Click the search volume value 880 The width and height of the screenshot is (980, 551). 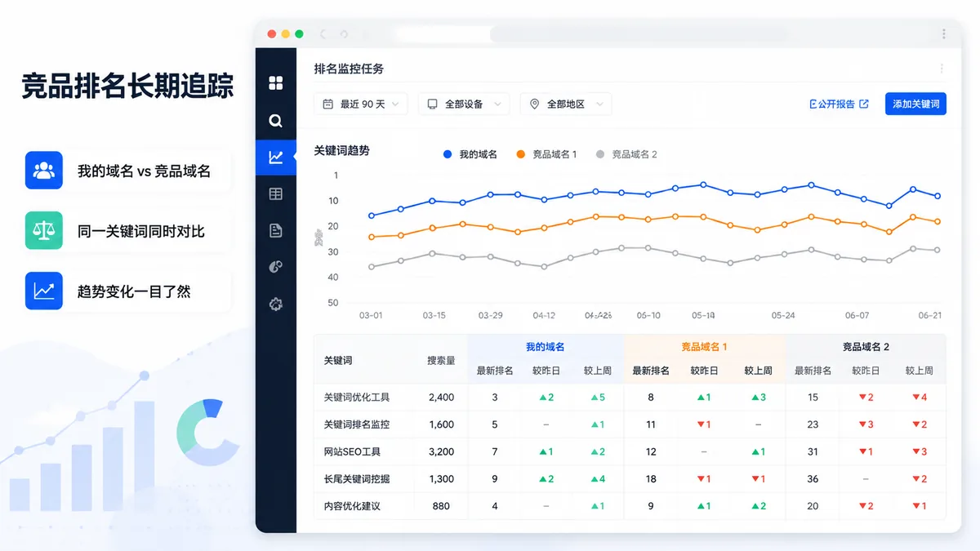tap(441, 506)
